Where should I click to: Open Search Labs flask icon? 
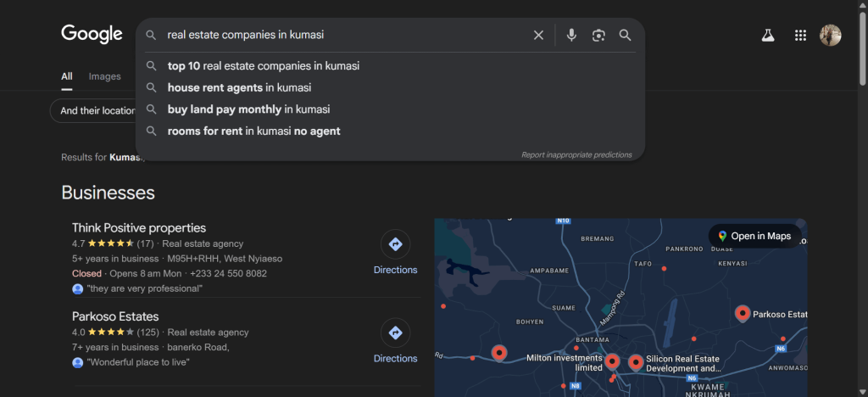pyautogui.click(x=768, y=36)
